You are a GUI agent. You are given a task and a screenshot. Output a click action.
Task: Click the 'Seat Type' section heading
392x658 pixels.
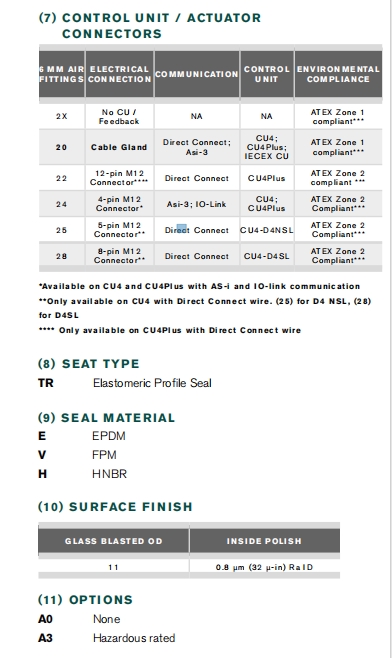89,363
